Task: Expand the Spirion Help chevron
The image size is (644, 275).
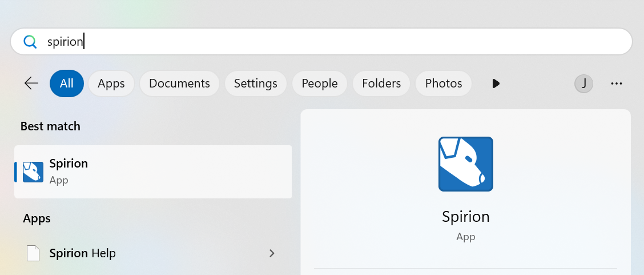Action: click(x=272, y=253)
